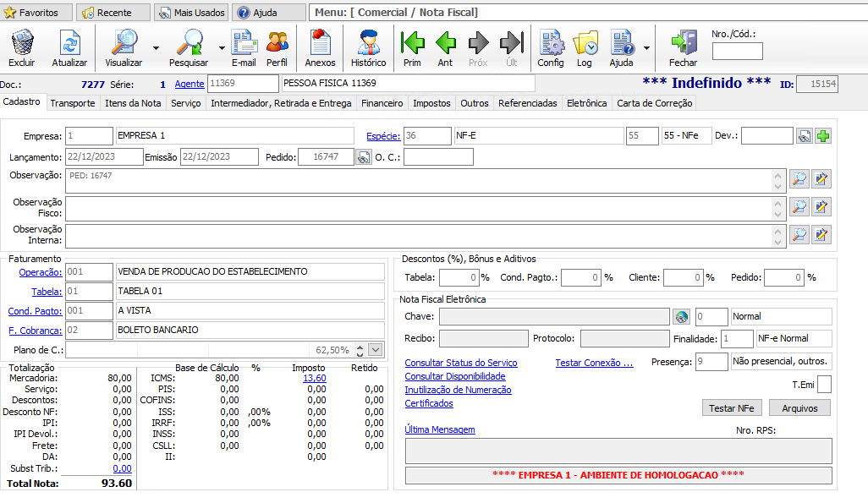
Task: Expand the Ajuda toolbar dropdown arrow
Action: point(646,48)
